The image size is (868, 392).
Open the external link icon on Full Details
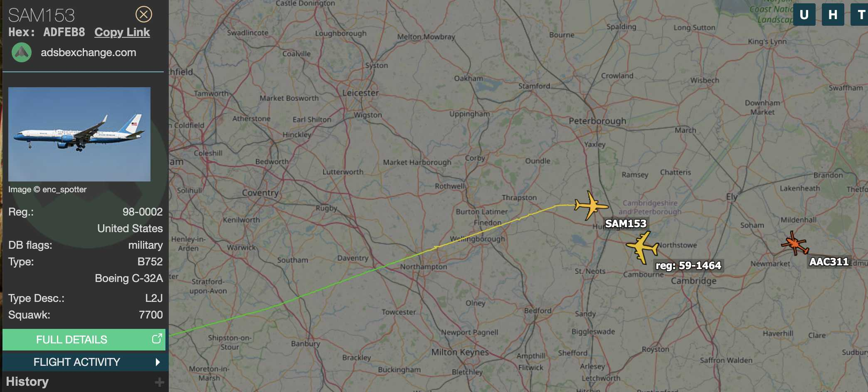[157, 339]
